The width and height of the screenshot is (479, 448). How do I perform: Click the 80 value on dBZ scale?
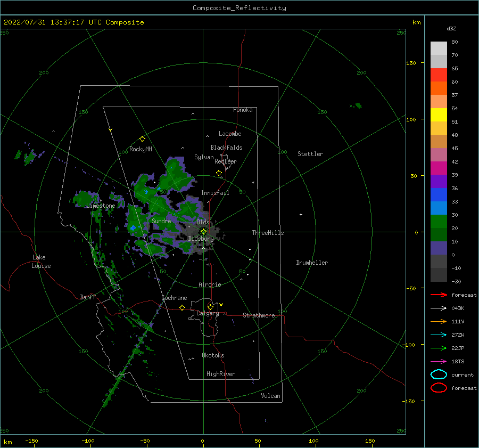pos(455,42)
